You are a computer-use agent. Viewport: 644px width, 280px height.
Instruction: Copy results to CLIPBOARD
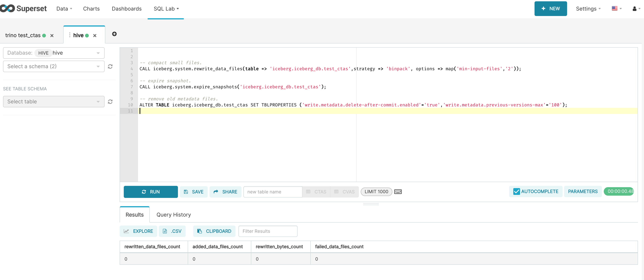click(x=214, y=231)
